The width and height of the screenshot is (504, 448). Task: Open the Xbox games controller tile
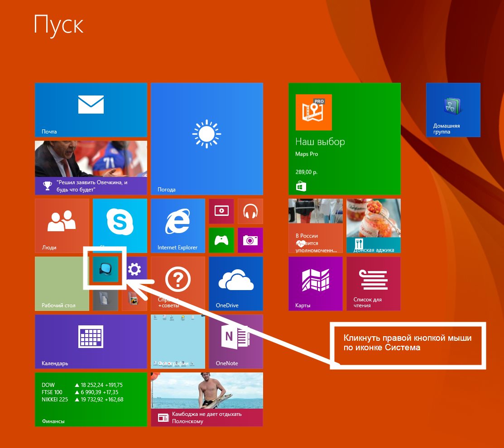pyautogui.click(x=221, y=240)
